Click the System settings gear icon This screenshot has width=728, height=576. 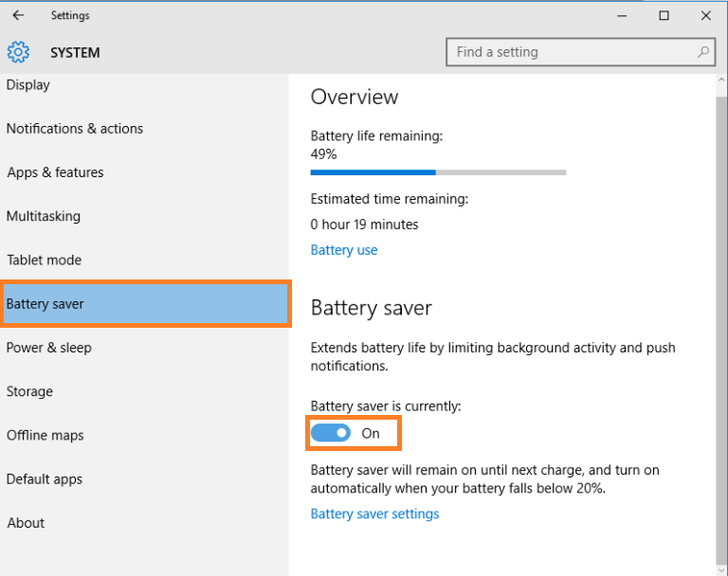pyautogui.click(x=18, y=52)
